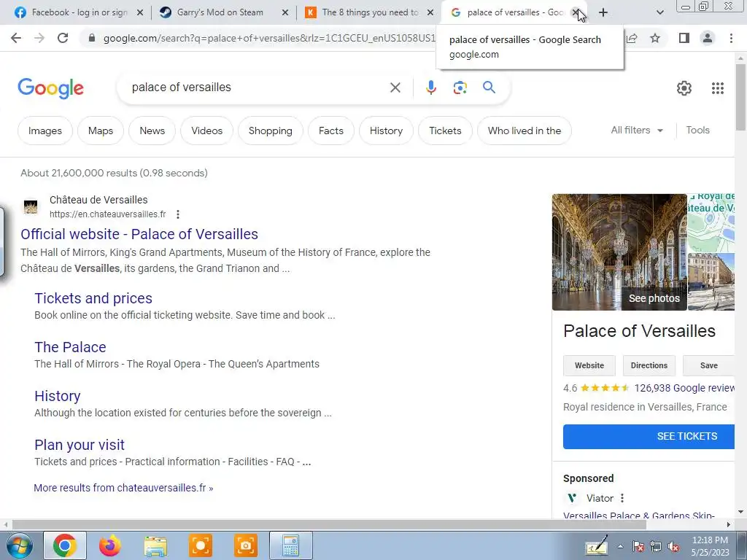Submit the search with the magnifier icon
747x560 pixels.
pos(489,87)
